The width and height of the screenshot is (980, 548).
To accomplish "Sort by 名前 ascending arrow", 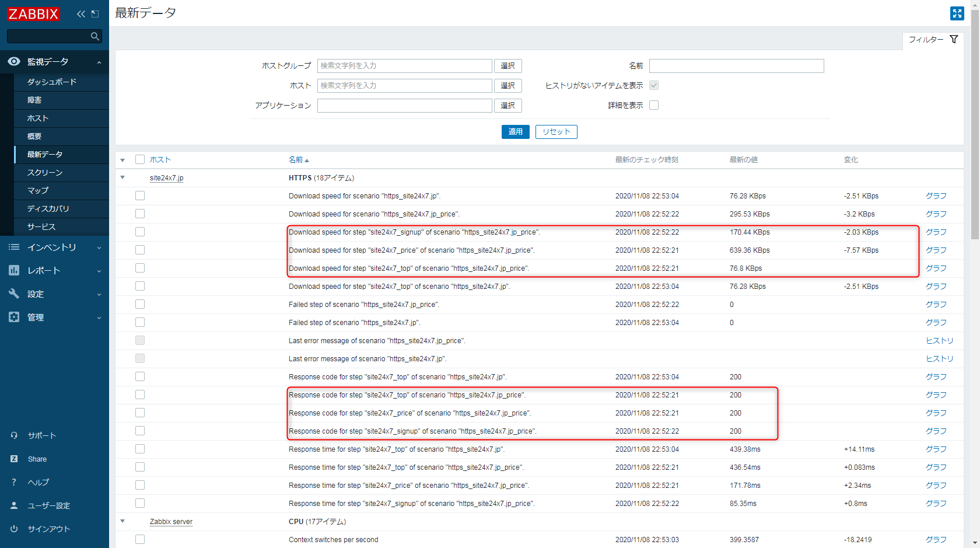I will click(x=307, y=160).
